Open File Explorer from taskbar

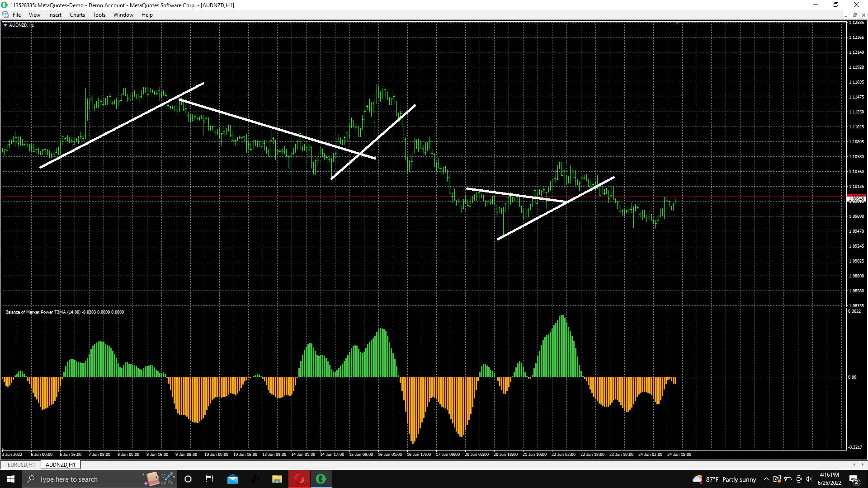[277, 479]
